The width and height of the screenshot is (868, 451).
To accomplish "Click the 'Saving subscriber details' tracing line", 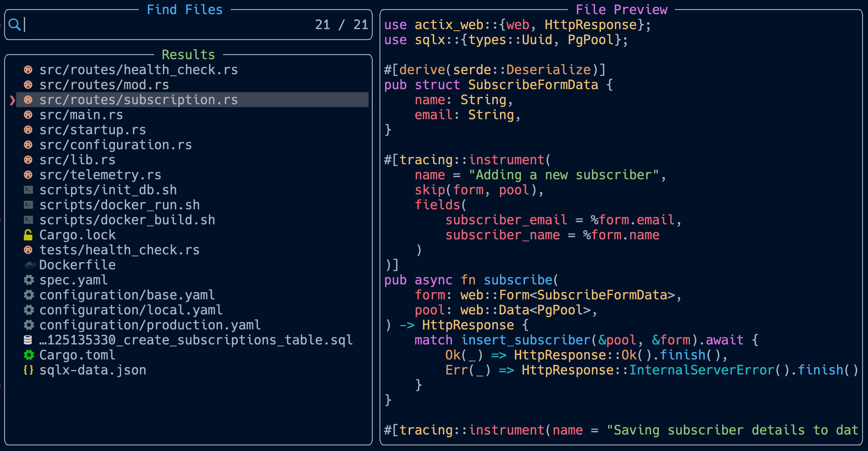I will tap(621, 430).
